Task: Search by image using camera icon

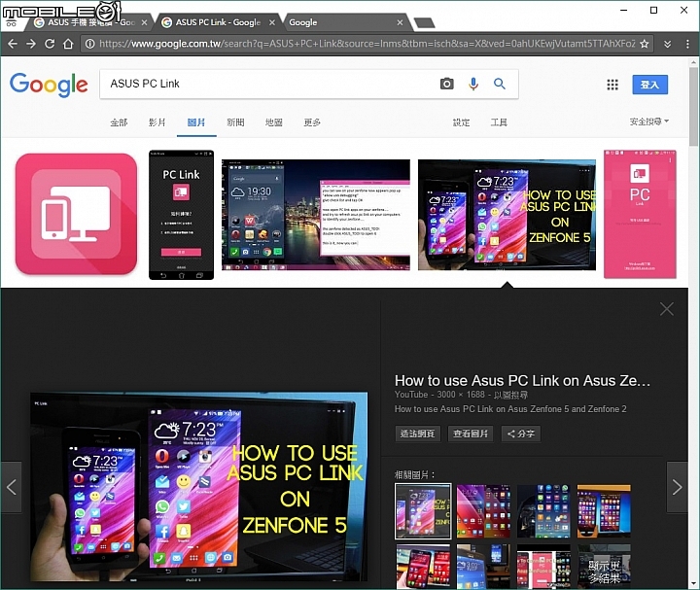Action: [x=447, y=84]
